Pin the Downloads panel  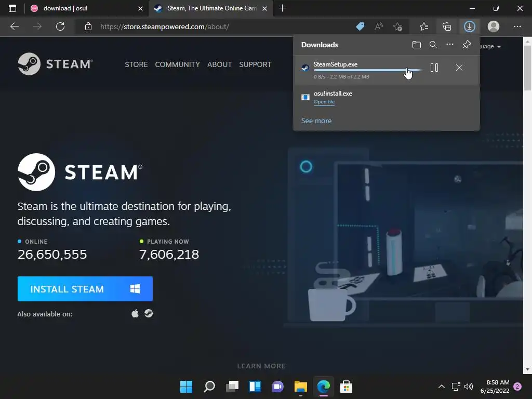pos(467,45)
